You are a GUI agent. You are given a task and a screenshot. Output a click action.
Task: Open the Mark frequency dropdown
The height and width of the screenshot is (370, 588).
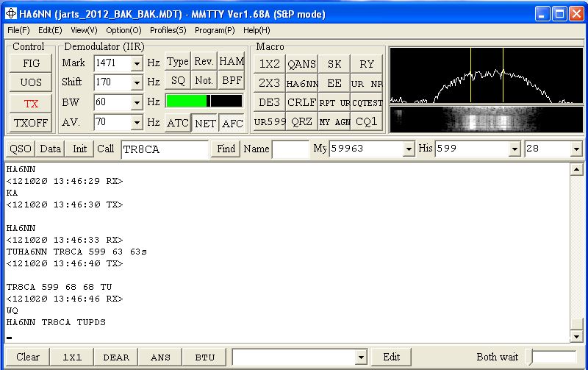point(137,63)
